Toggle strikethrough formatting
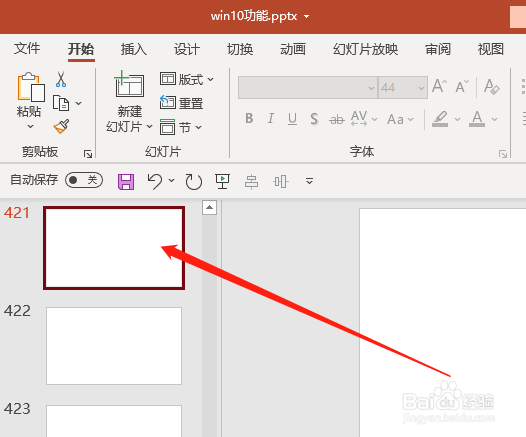This screenshot has width=526, height=437. (337, 119)
